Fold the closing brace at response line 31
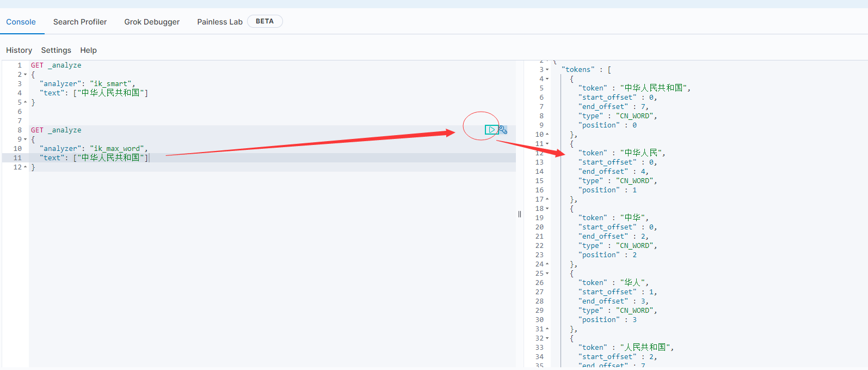This screenshot has width=868, height=370. pos(547,329)
